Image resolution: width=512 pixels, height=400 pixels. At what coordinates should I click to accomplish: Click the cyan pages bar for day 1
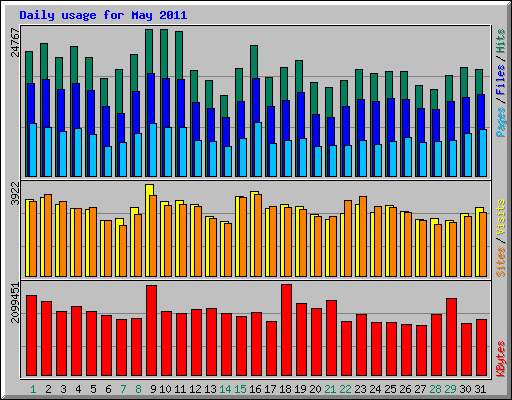(33, 150)
